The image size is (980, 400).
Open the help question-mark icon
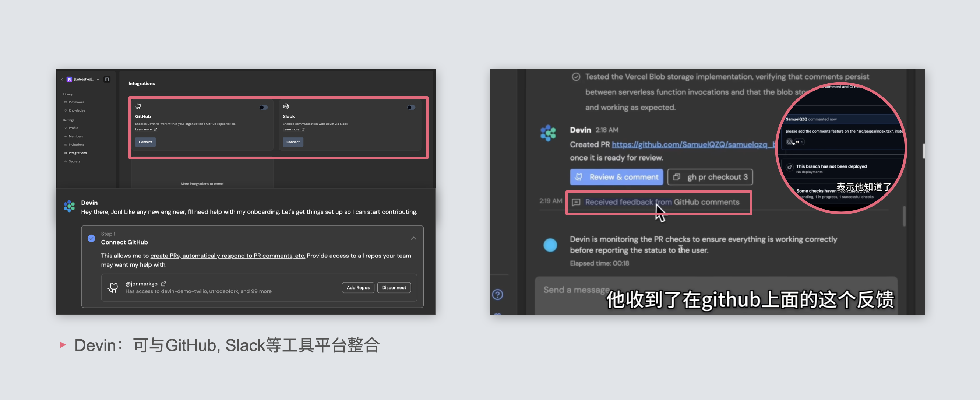(497, 294)
